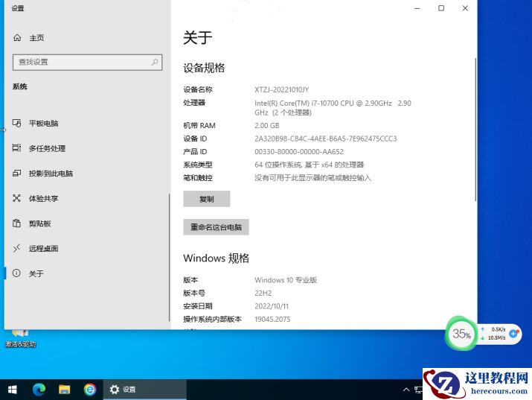532x400 pixels.
Task: Minimize the Settings window
Action: [417, 8]
